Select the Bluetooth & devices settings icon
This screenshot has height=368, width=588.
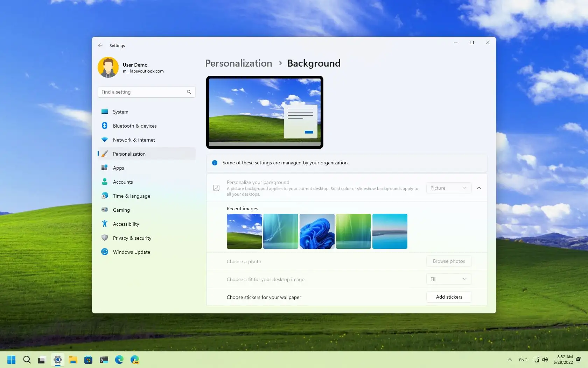pos(105,125)
